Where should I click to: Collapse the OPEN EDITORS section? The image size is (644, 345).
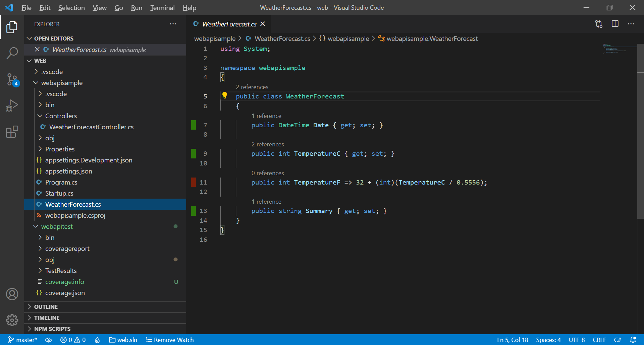pyautogui.click(x=105, y=38)
